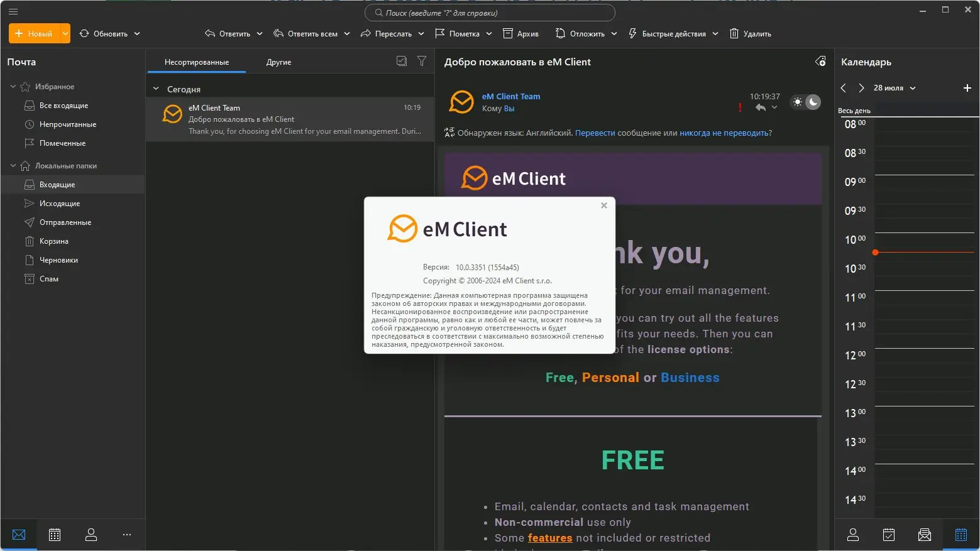Open the 28 июля date dropdown
The width and height of the screenshot is (980, 551).
click(895, 88)
